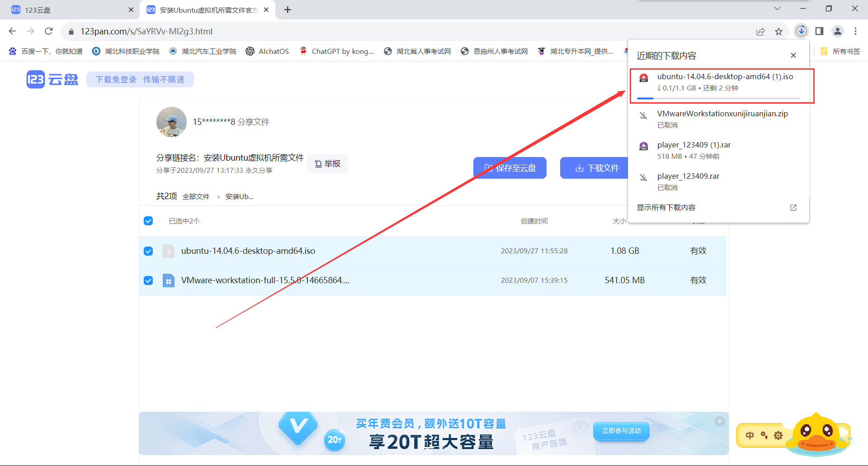The width and height of the screenshot is (868, 466).
Task: Click the 大小 column header
Action: click(x=619, y=221)
